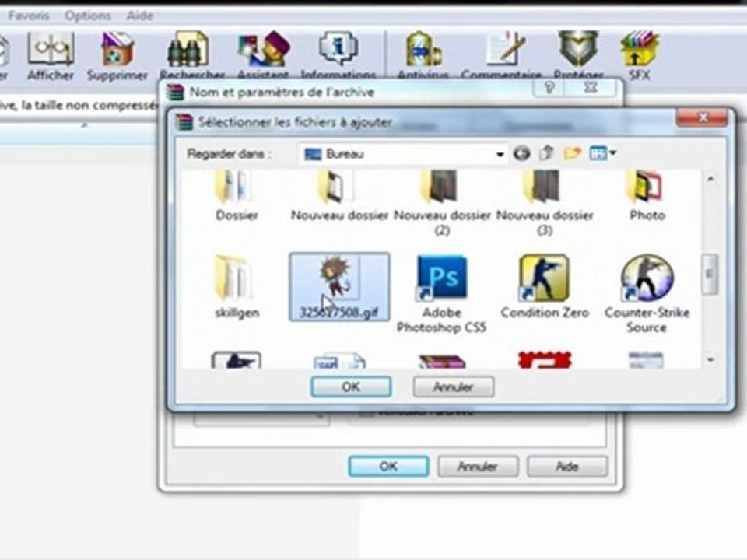
Task: Select the Condition Zero shortcut
Action: pyautogui.click(x=545, y=287)
